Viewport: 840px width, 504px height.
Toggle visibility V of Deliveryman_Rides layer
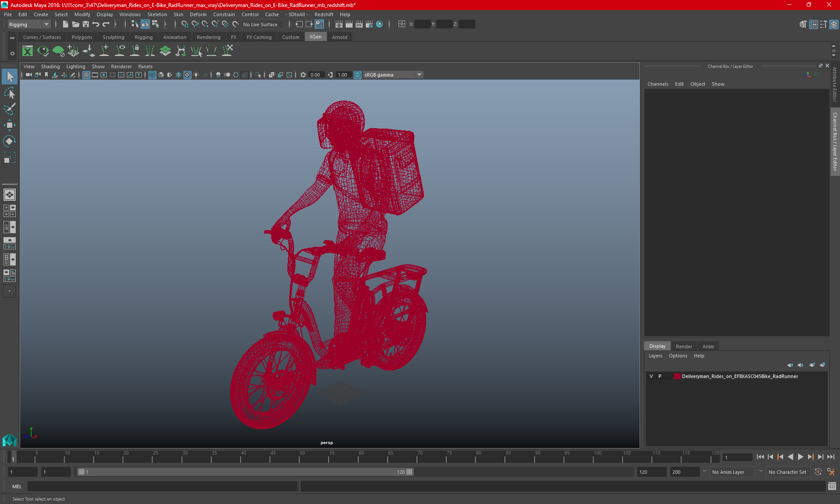(x=651, y=376)
